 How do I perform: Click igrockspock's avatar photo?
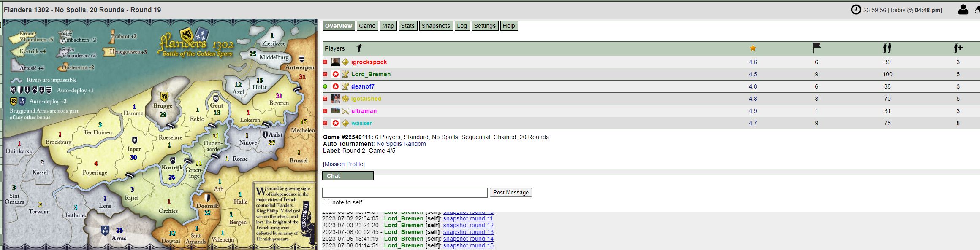pyautogui.click(x=335, y=62)
